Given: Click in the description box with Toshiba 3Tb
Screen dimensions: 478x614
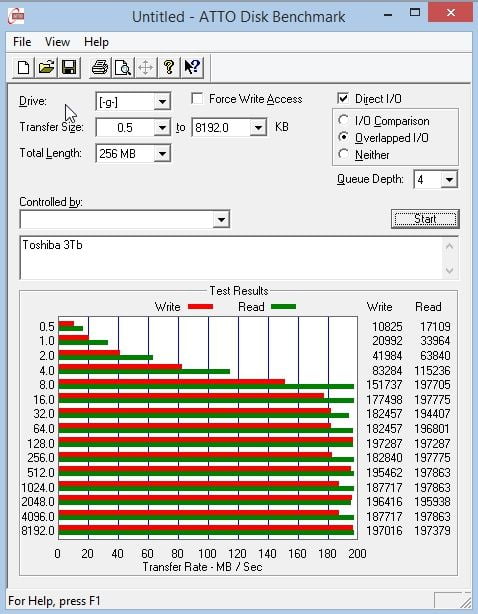Looking at the screenshot, I should pos(231,258).
